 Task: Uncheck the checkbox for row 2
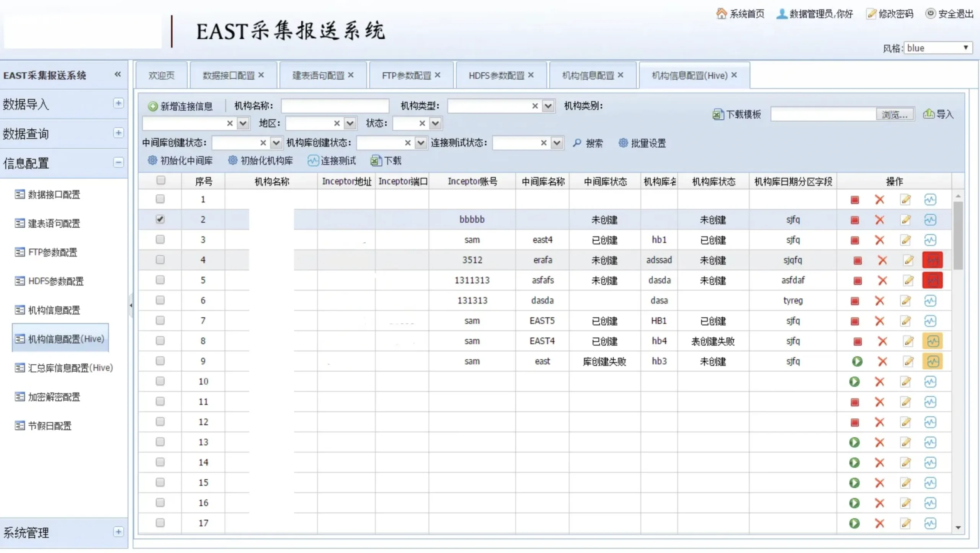pos(160,219)
